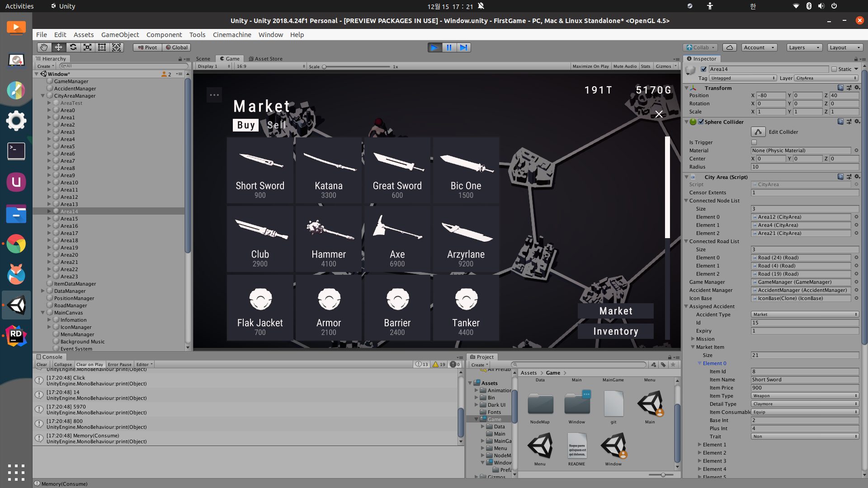Click the Pause playback button
The width and height of the screenshot is (868, 488).
pyautogui.click(x=449, y=47)
